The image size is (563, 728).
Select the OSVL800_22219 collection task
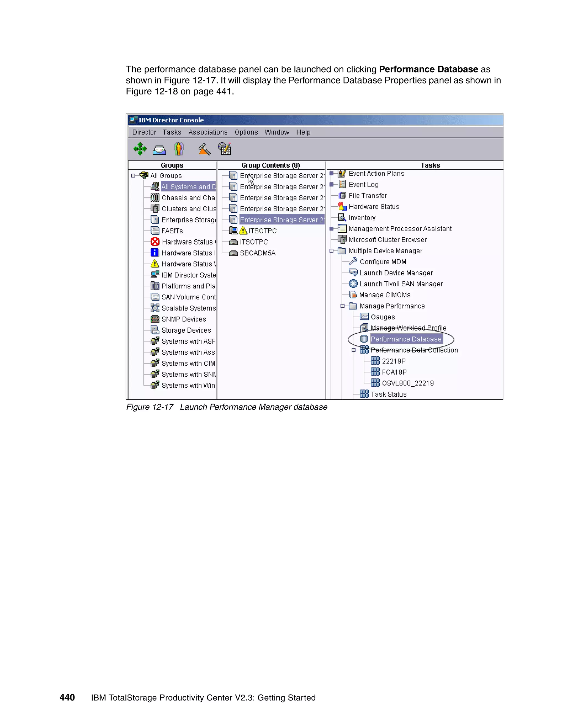[x=408, y=383]
